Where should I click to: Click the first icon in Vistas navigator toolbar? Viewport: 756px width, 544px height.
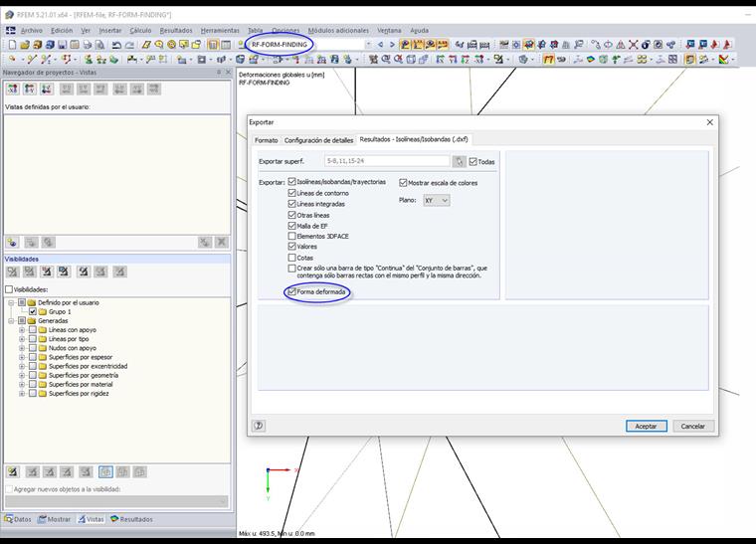click(13, 89)
